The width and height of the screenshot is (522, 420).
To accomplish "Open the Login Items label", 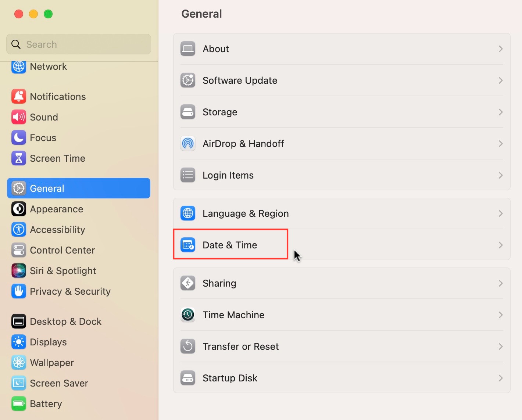I will (x=228, y=175).
